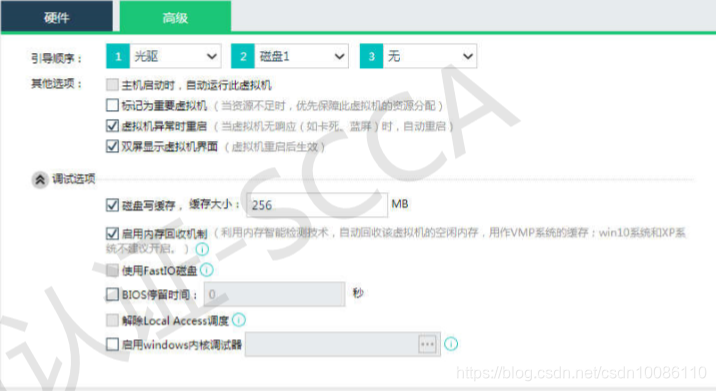The height and width of the screenshot is (391, 716).
Task: Show info icon next to FastIO磁盘
Action: (x=206, y=270)
